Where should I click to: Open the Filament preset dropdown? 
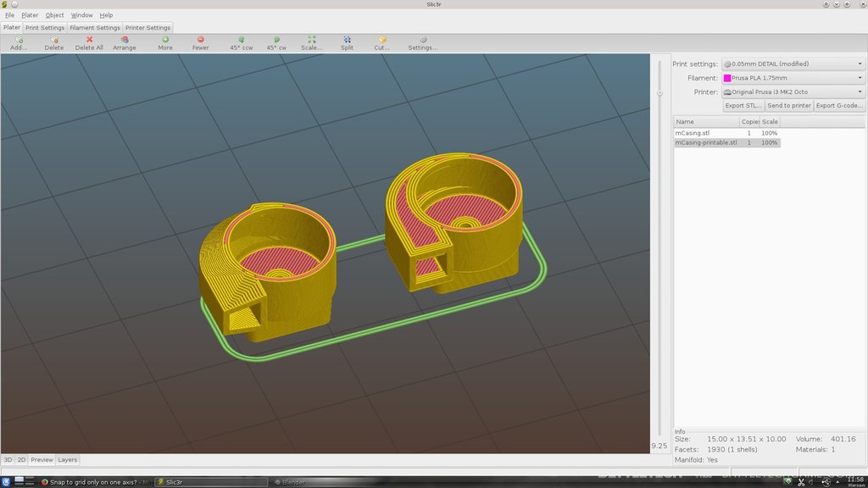(x=793, y=78)
